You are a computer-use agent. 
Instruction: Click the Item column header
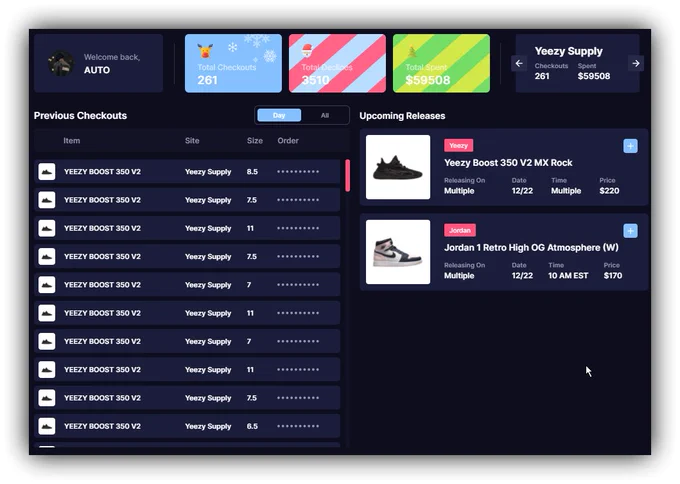(72, 141)
